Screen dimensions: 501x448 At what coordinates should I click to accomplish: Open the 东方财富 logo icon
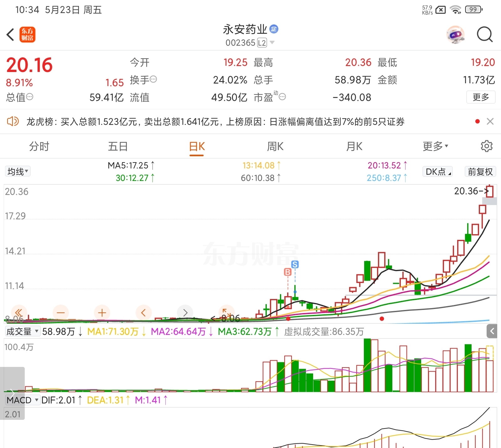(28, 34)
